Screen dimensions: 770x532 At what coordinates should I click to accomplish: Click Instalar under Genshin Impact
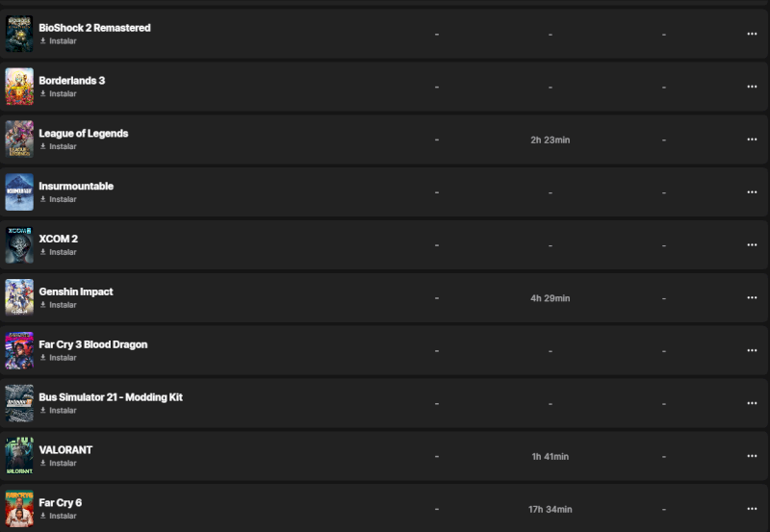pos(62,305)
